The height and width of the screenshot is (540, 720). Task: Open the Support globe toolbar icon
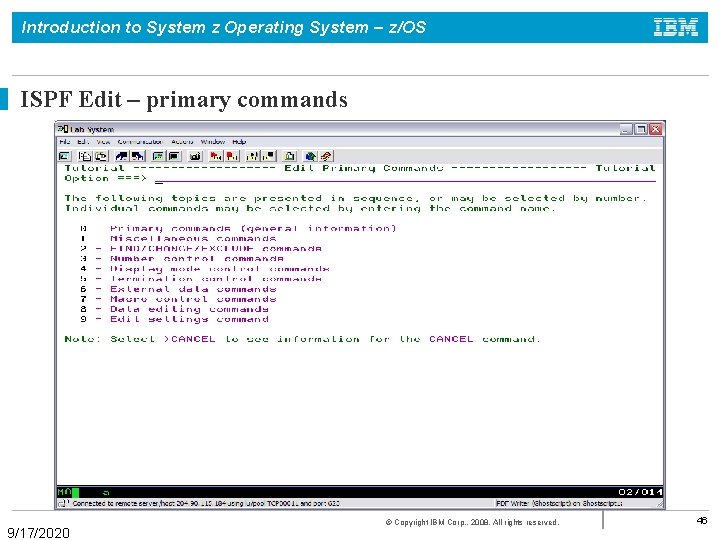pos(310,156)
